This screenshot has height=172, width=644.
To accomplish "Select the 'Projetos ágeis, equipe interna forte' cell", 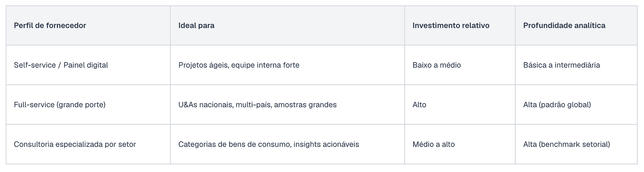I will pyautogui.click(x=287, y=65).
